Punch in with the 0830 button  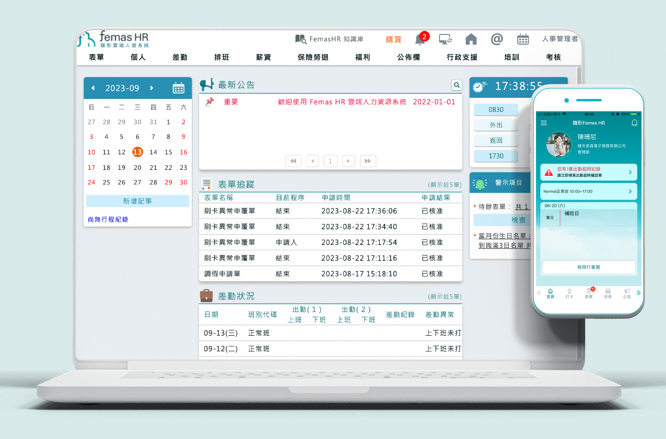tap(496, 110)
